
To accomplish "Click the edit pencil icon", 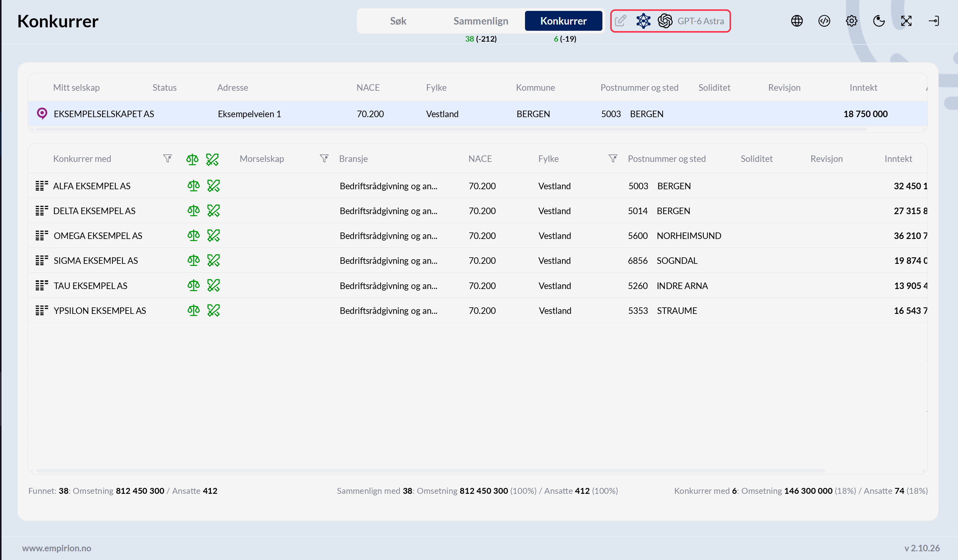I will pos(620,21).
